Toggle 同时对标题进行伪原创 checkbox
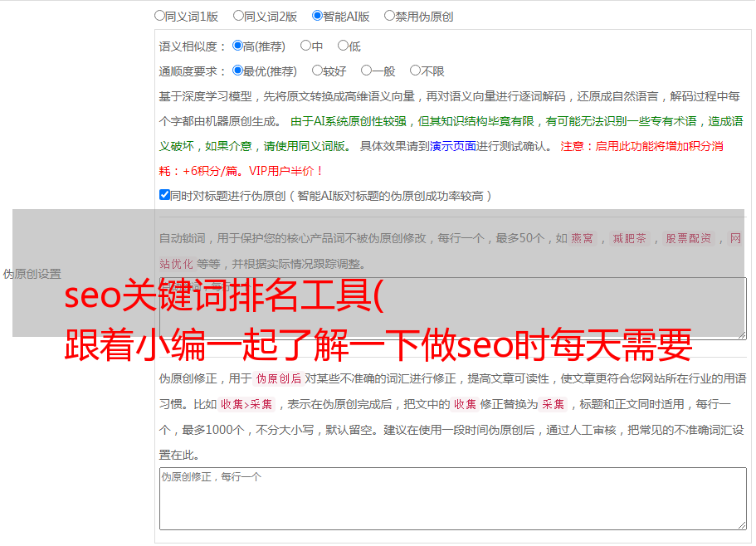 click(x=164, y=196)
